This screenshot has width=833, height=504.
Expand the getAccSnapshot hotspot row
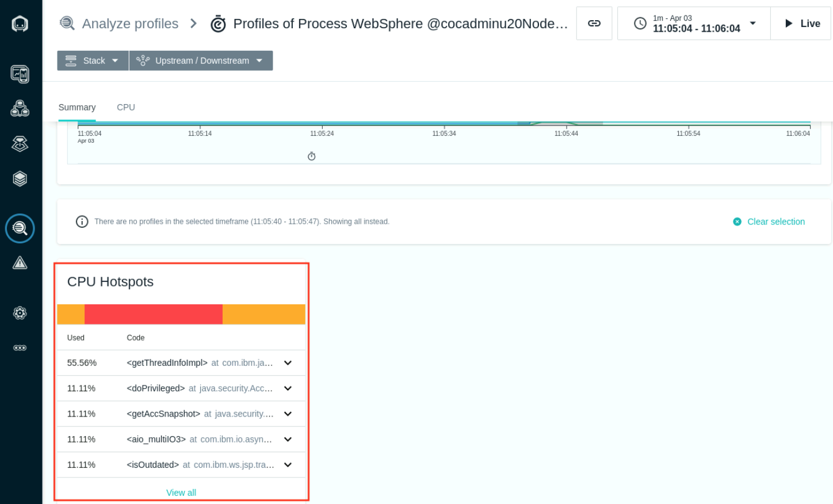[288, 414]
